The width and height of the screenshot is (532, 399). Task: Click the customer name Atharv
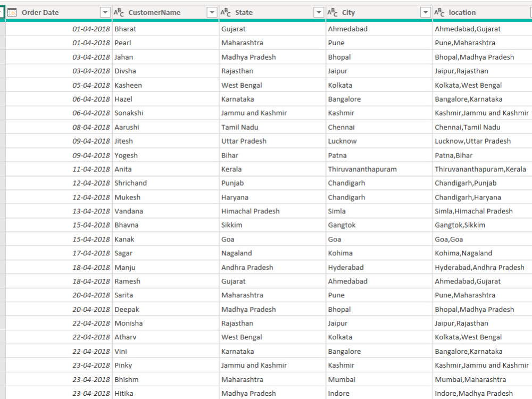coord(125,337)
